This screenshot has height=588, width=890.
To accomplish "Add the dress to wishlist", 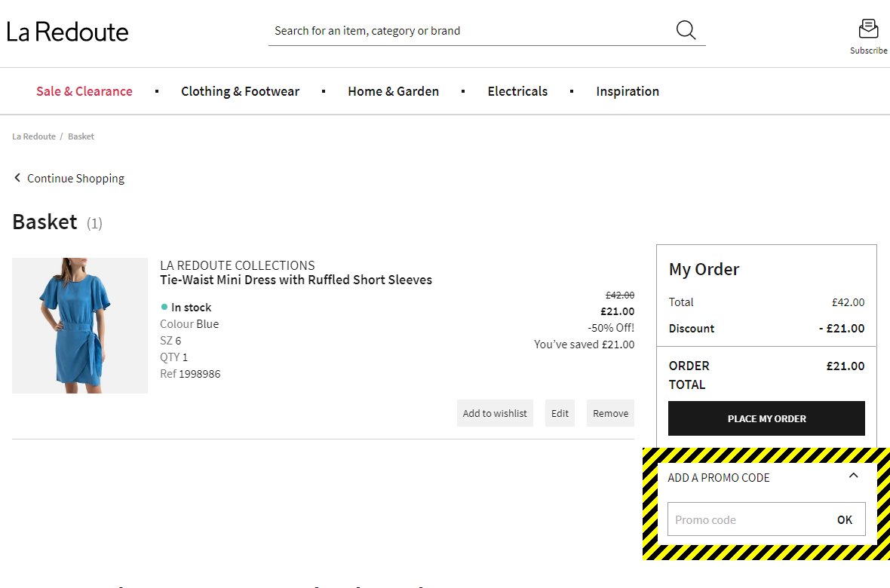I will point(495,413).
